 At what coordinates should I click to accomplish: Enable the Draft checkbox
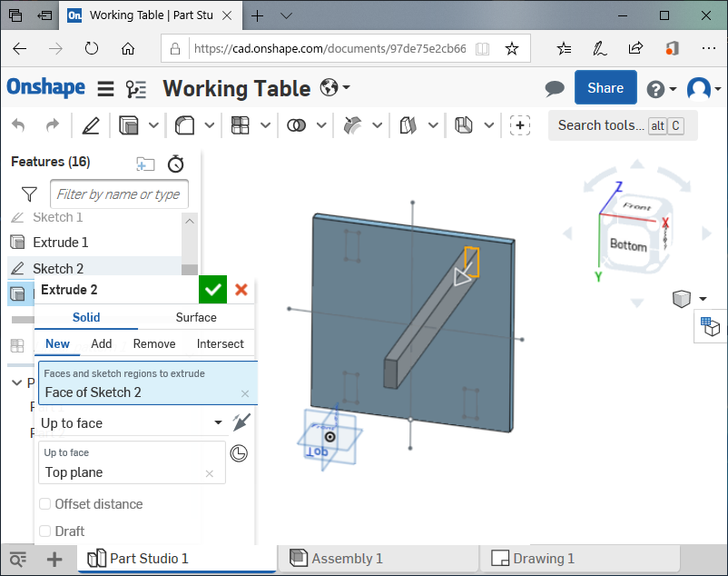coord(45,531)
